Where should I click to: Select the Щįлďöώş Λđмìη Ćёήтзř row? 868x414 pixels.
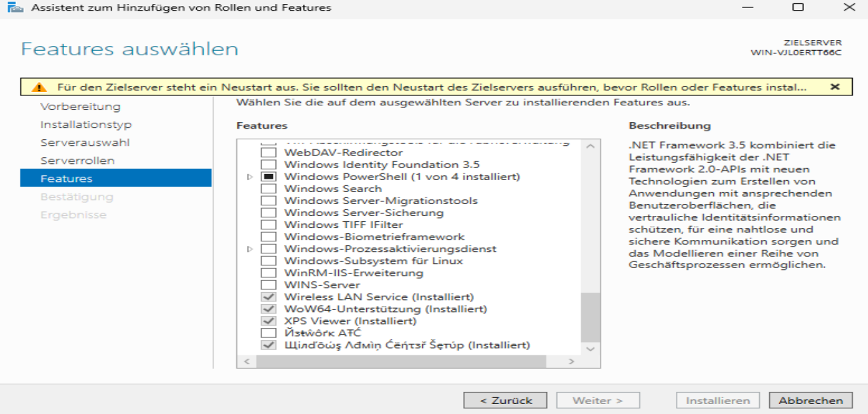point(407,345)
